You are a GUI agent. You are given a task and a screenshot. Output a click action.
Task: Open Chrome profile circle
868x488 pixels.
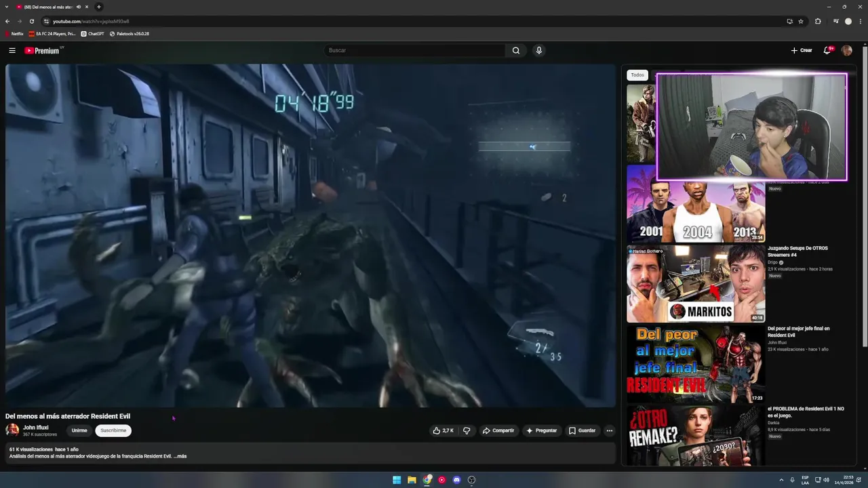[x=848, y=21]
